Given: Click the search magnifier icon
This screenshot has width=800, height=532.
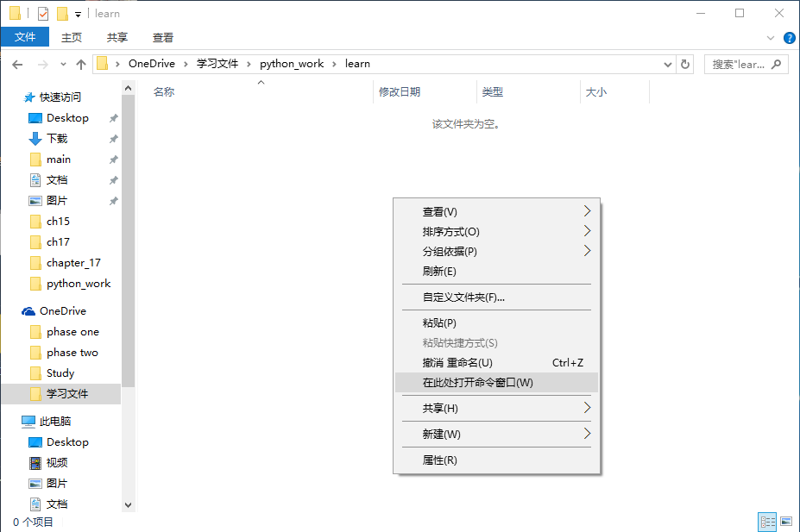Looking at the screenshot, I should click(x=775, y=64).
